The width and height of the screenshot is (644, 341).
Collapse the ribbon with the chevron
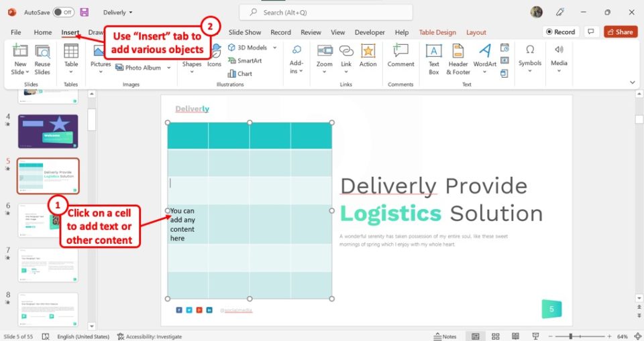coord(633,82)
